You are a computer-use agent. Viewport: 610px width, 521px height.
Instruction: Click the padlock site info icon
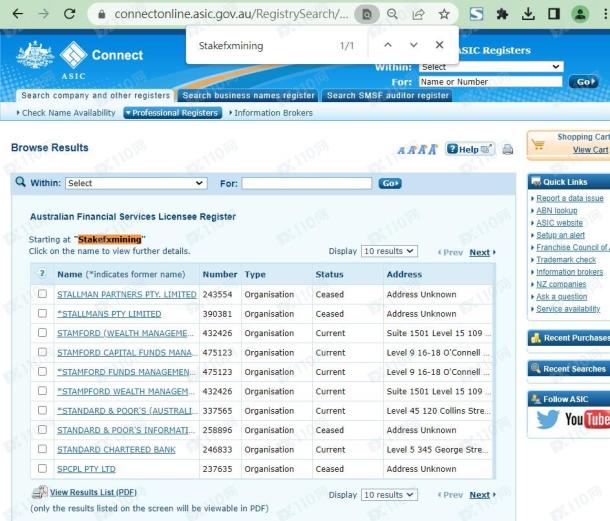point(102,14)
